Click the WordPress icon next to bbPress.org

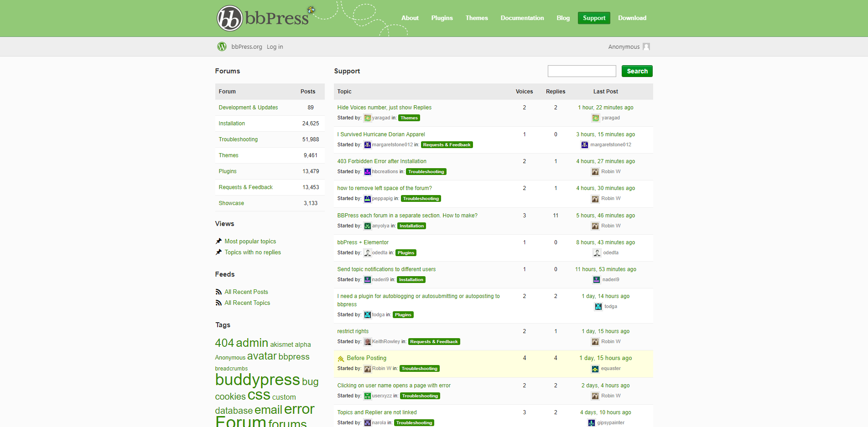tap(222, 46)
